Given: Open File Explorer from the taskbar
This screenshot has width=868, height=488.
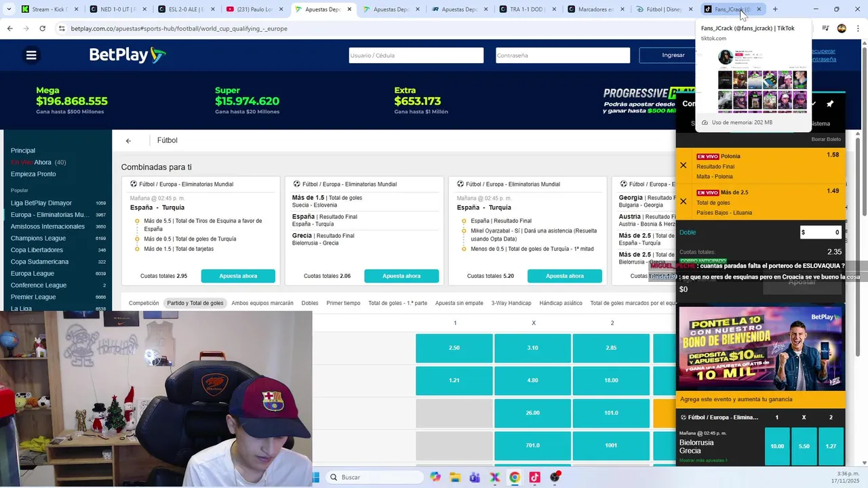Looking at the screenshot, I should (x=455, y=477).
